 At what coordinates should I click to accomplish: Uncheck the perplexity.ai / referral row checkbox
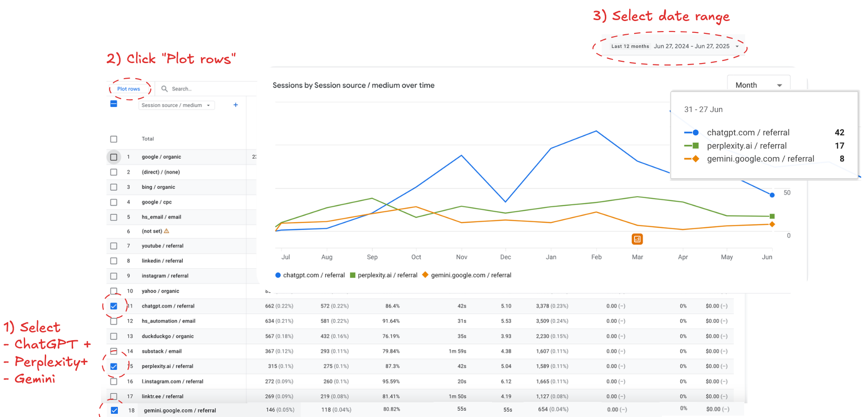click(114, 366)
